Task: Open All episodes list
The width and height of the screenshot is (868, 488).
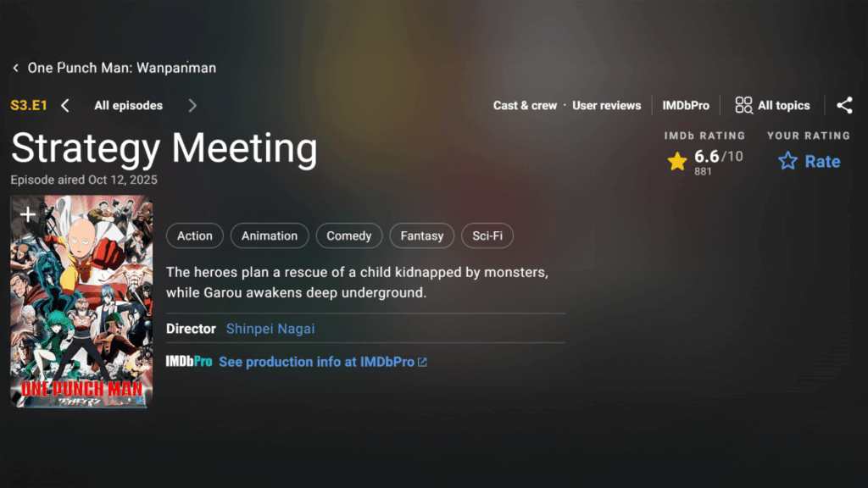Action: click(128, 106)
